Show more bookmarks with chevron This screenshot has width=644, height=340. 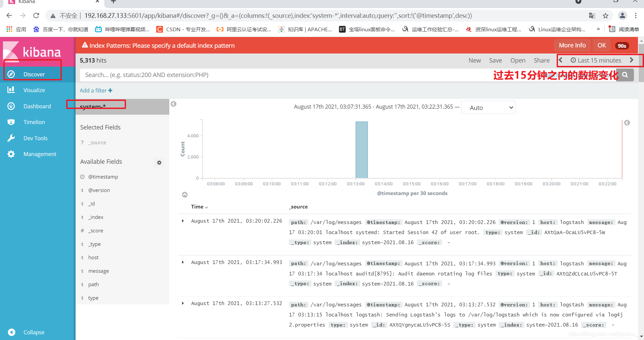[598, 29]
